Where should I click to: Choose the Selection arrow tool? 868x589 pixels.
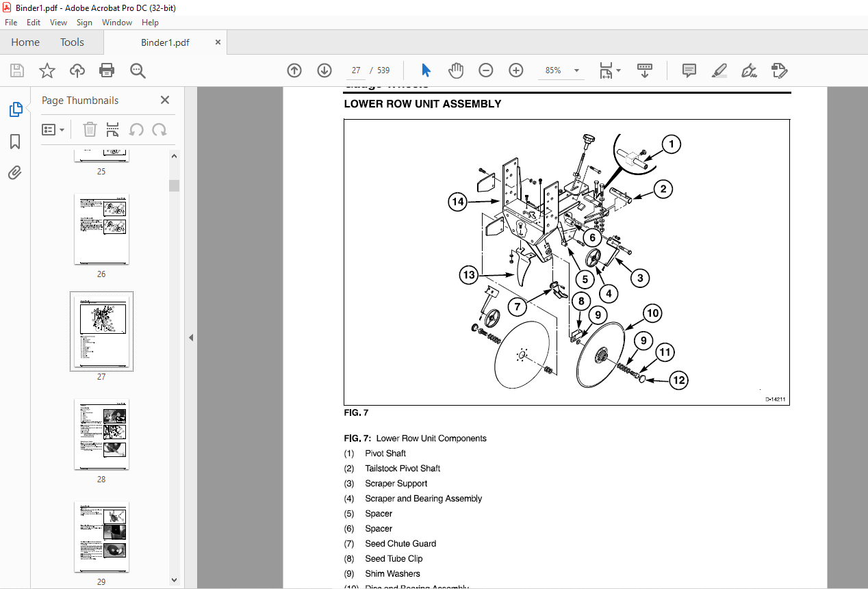(426, 70)
